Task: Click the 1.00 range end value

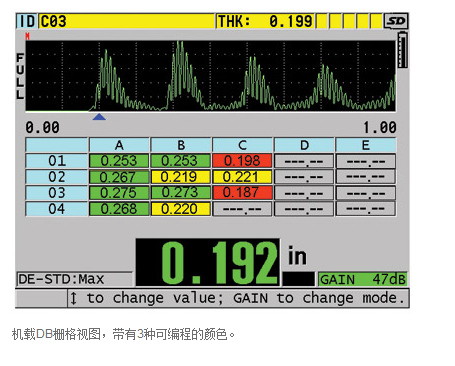Action: click(380, 128)
